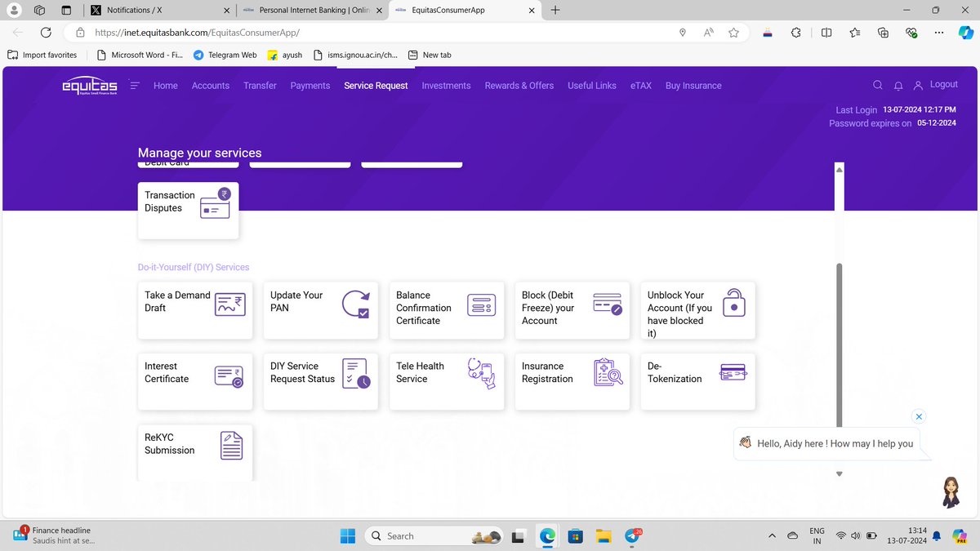Open the Import favorites bookmark
The image size is (980, 551).
[x=42, y=55]
